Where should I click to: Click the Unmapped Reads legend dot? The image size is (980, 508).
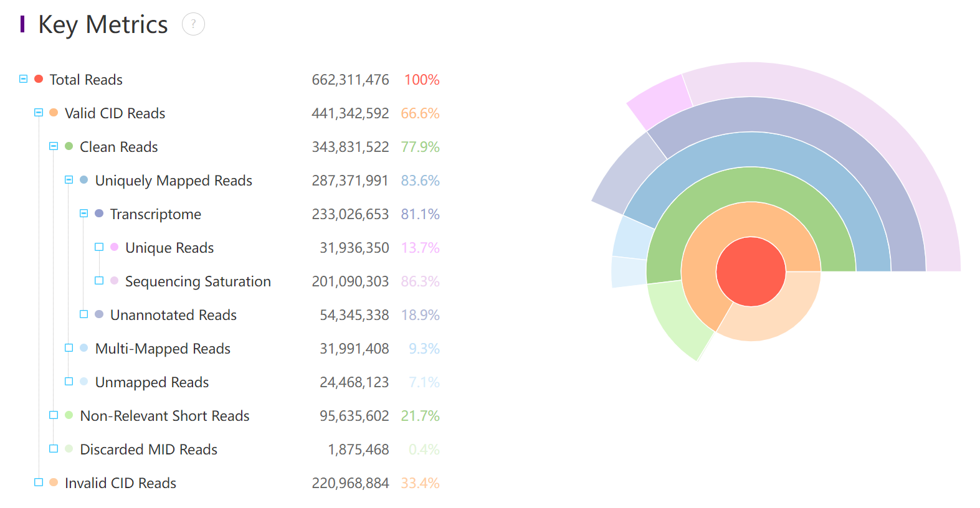pyautogui.click(x=84, y=382)
